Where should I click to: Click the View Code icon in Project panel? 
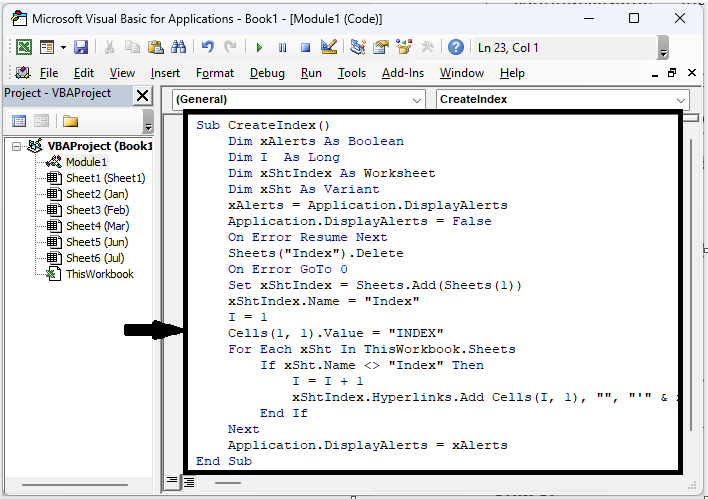[19, 121]
